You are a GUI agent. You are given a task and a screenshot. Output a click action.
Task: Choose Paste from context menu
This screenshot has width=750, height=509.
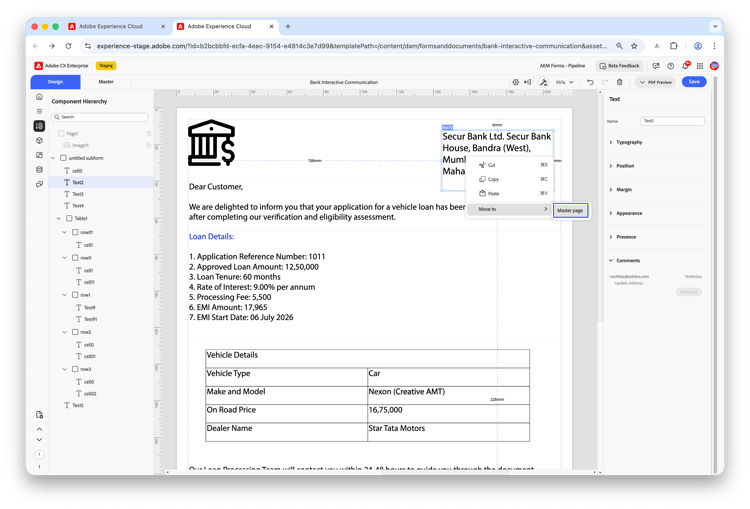coord(509,194)
